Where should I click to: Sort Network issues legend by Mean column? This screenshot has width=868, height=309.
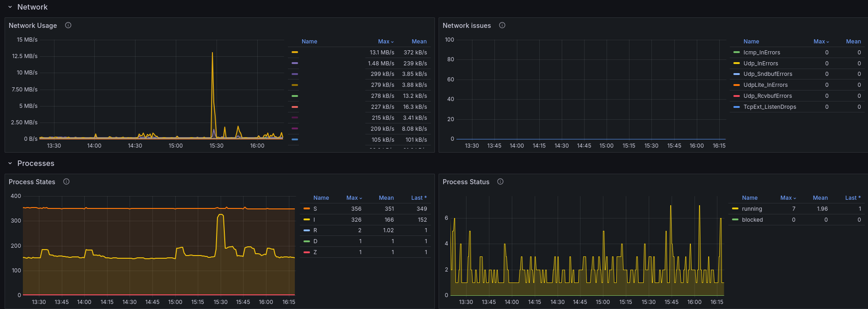[x=853, y=41]
